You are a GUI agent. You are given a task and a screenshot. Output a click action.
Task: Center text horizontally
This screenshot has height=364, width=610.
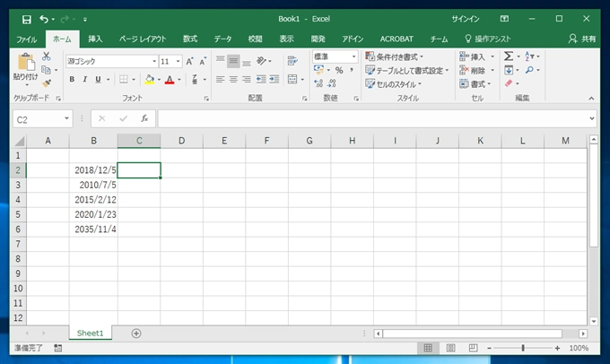[233, 79]
